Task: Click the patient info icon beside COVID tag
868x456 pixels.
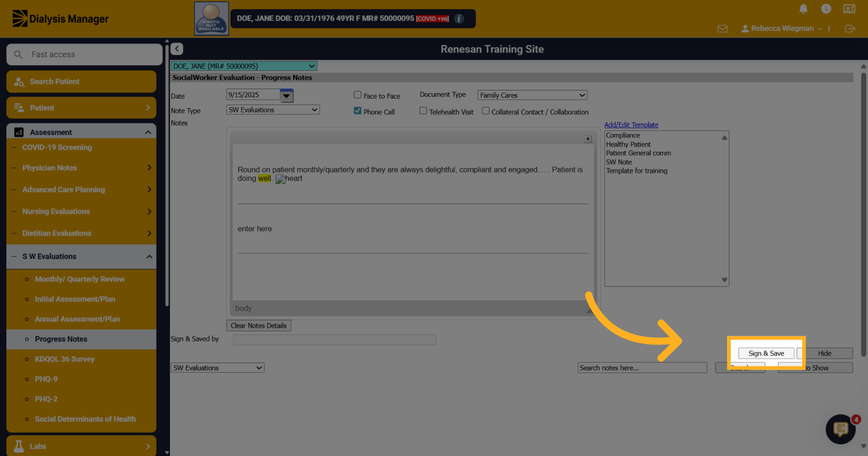Action: (x=459, y=18)
